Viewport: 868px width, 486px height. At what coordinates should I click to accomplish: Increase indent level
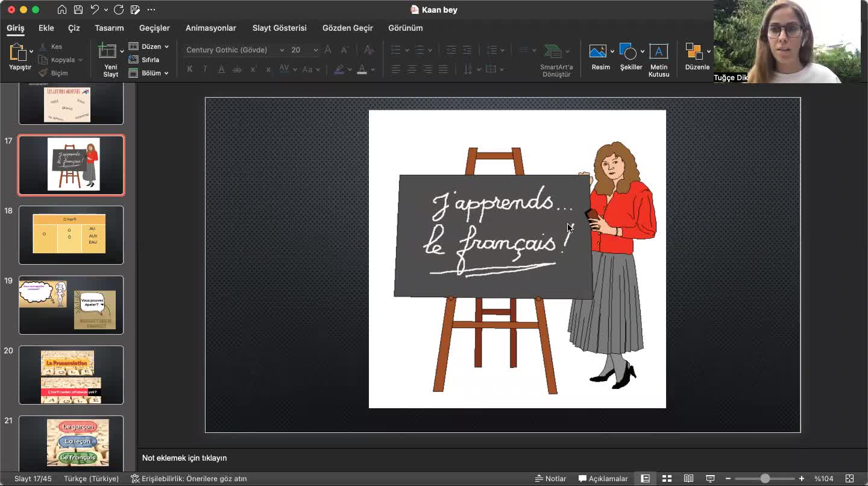click(467, 50)
